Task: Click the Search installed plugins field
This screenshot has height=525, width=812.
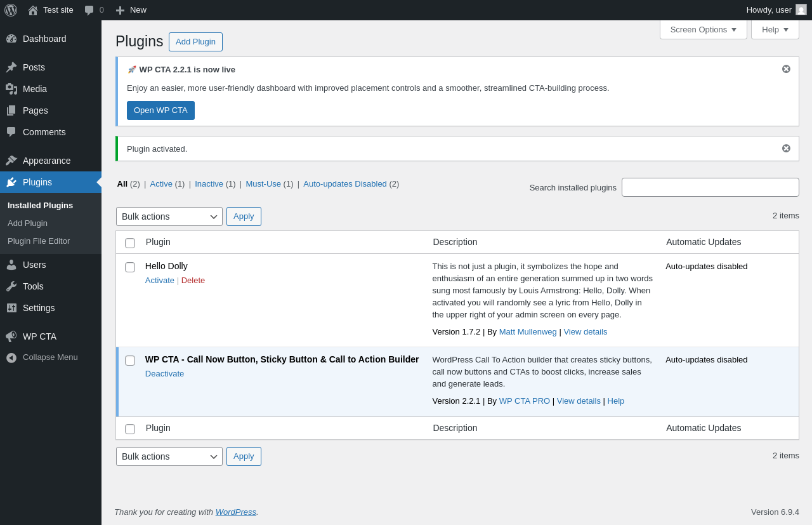Action: (710, 187)
